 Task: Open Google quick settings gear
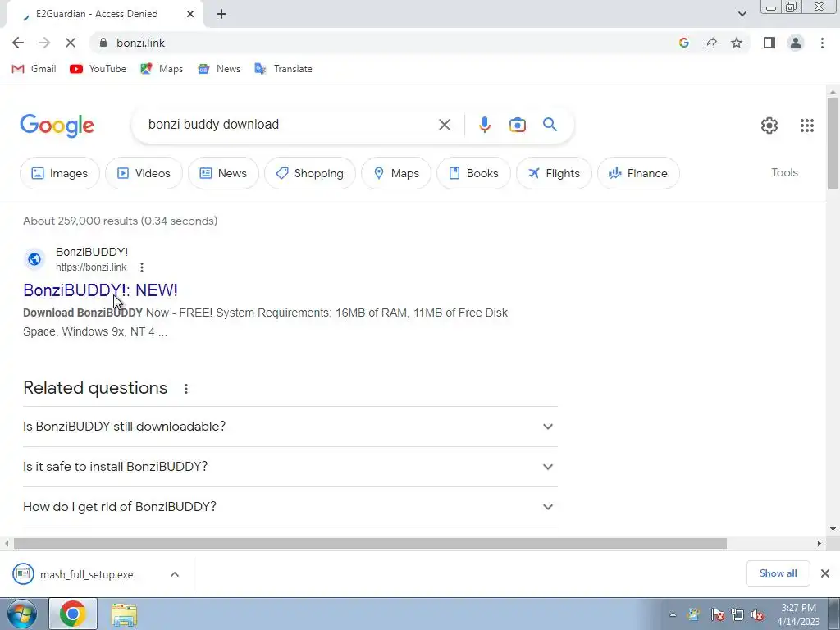[769, 126]
